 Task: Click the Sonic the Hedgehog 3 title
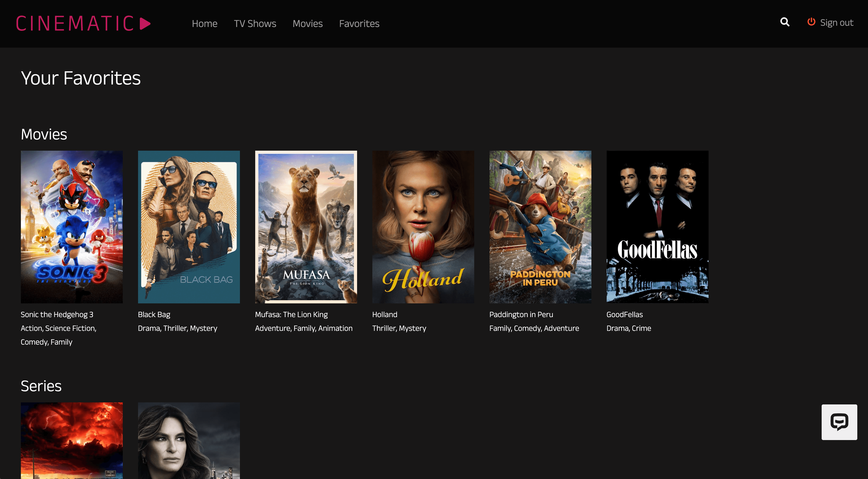point(57,314)
